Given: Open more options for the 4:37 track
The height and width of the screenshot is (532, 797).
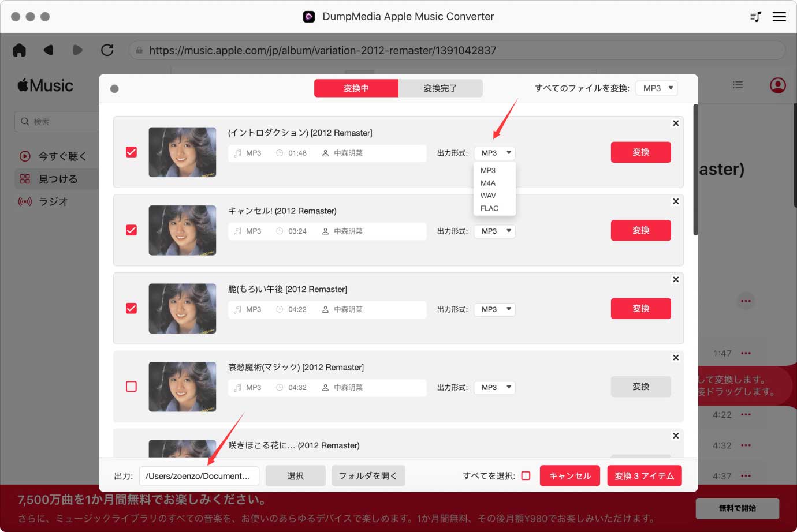Looking at the screenshot, I should [x=746, y=476].
